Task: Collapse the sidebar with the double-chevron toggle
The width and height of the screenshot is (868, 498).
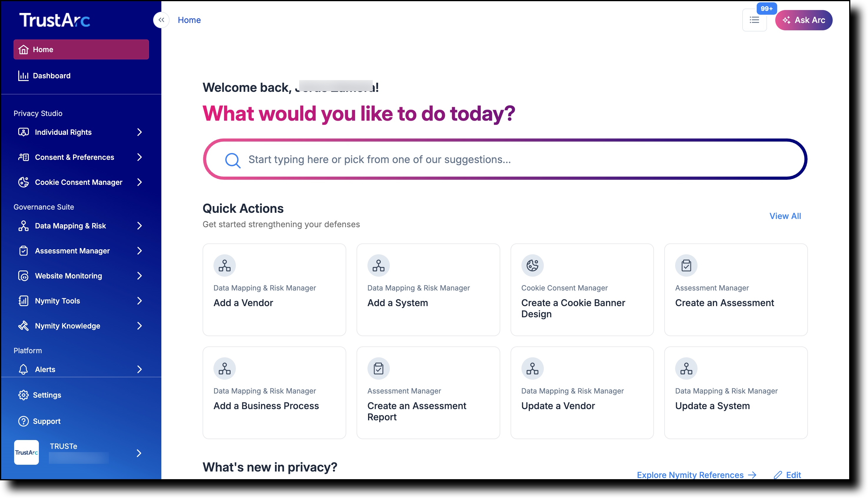Action: [161, 20]
